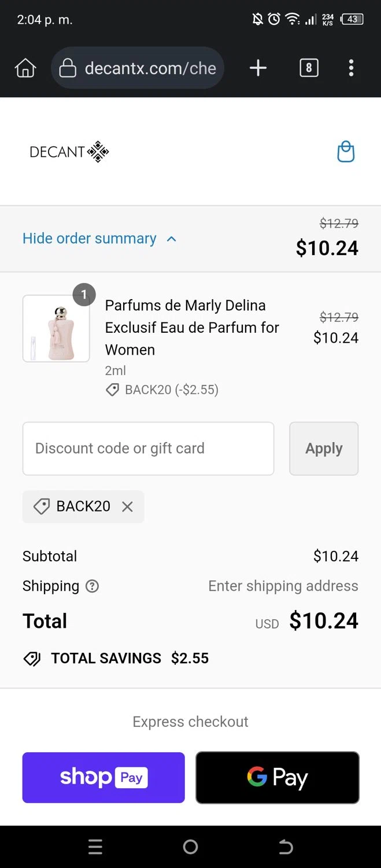Tap the site security lock icon
Viewport: 381px width, 868px height.
pyautogui.click(x=68, y=68)
